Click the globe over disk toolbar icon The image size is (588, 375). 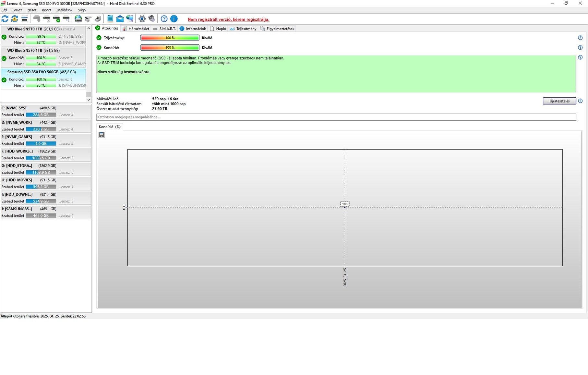(78, 19)
